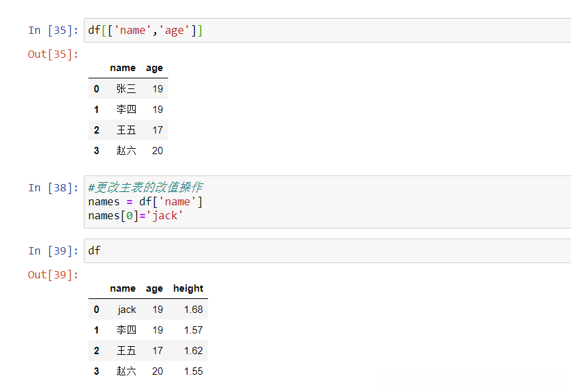
Task: Click 赵六 in the Out[39] table
Action: click(126, 371)
